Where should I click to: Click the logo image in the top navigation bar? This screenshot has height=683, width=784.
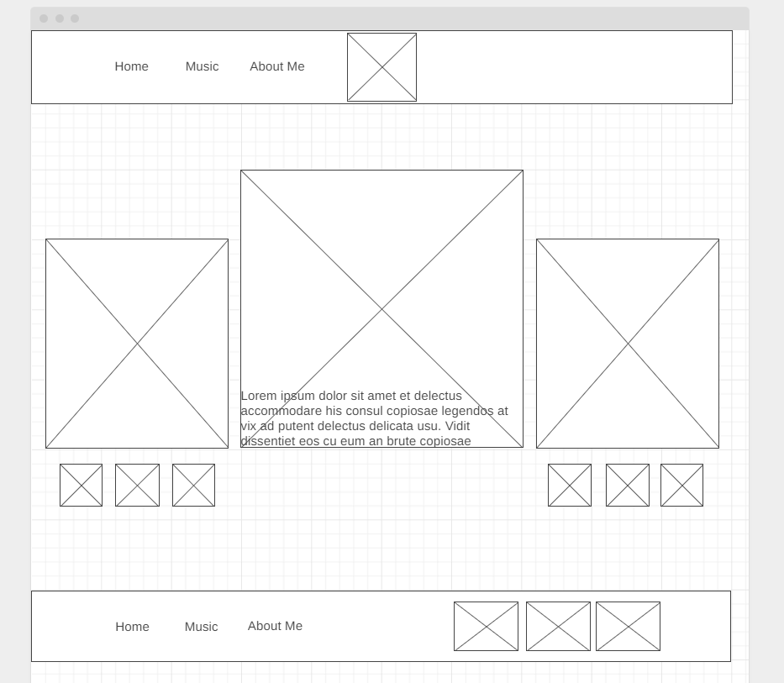pyautogui.click(x=381, y=66)
